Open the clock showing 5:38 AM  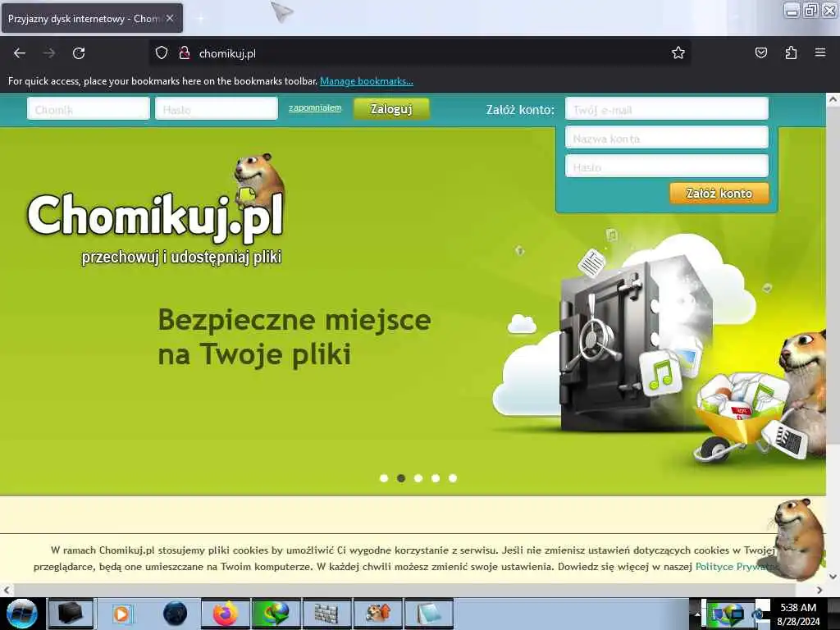pyautogui.click(x=798, y=614)
